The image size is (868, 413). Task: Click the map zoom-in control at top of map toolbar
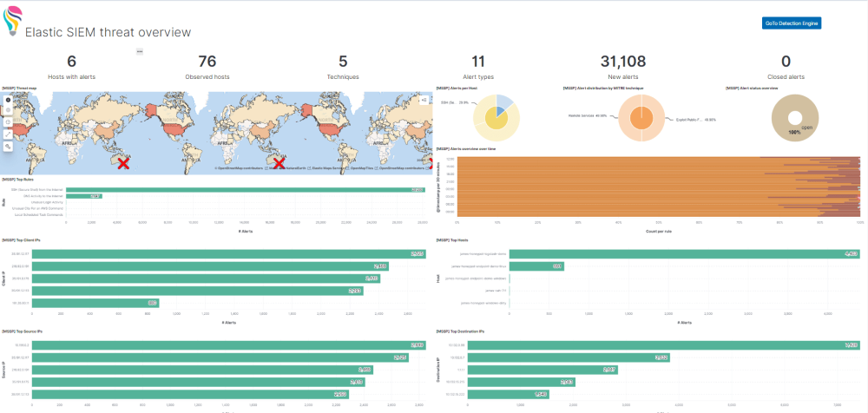8,101
